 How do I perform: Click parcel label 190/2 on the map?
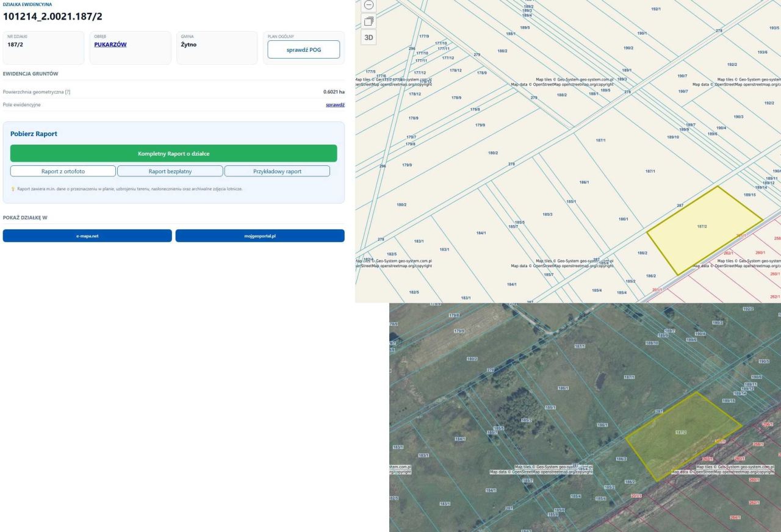pos(628,48)
